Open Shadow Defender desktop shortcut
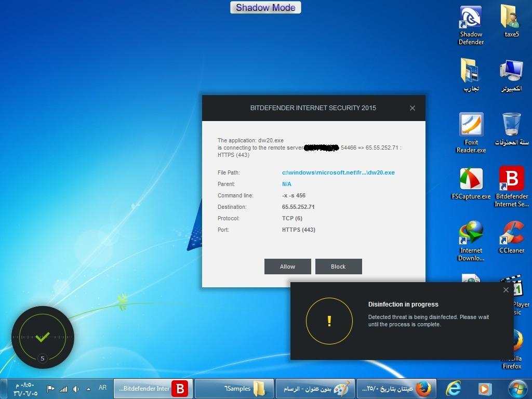532x399 pixels. (471, 25)
